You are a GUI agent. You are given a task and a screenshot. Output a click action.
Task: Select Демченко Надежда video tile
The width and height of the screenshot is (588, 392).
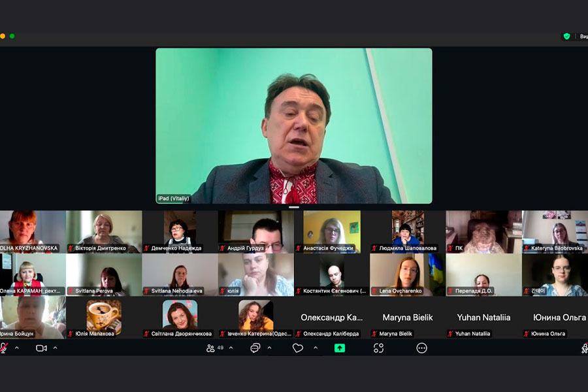pyautogui.click(x=180, y=232)
